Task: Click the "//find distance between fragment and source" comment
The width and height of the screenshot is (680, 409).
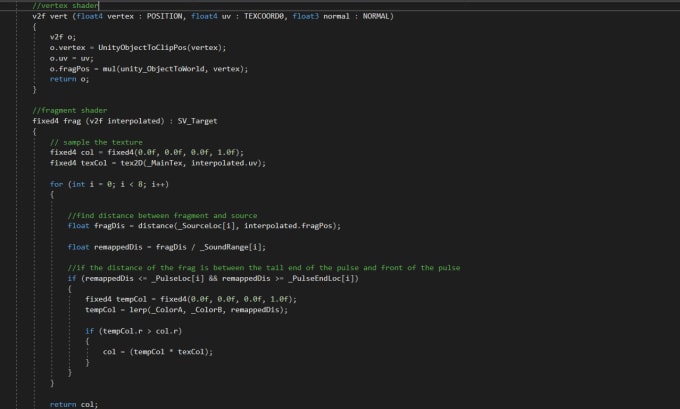Action: [x=163, y=216]
